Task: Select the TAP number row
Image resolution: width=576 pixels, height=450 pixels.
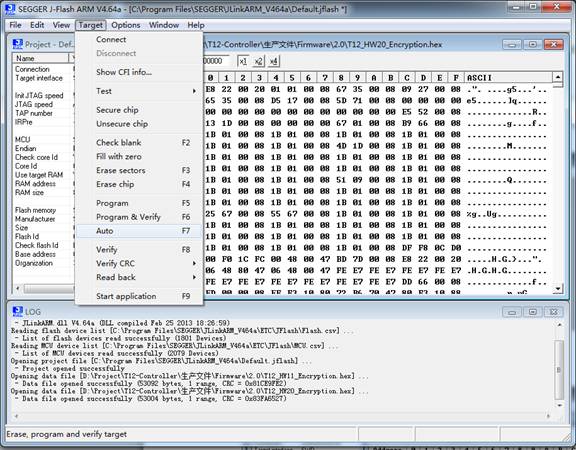Action: [x=43, y=113]
